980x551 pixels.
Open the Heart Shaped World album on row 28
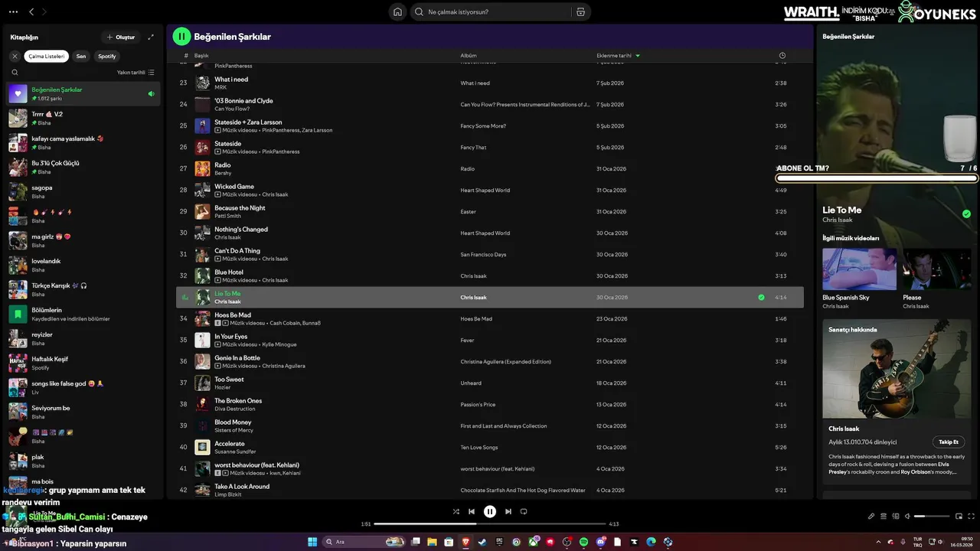click(485, 190)
